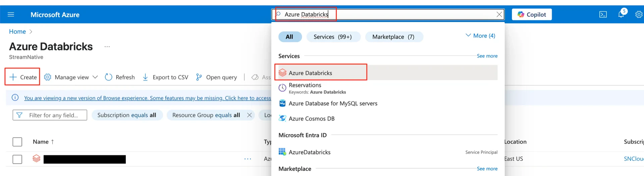
Task: Refresh the resource list
Action: tap(120, 77)
